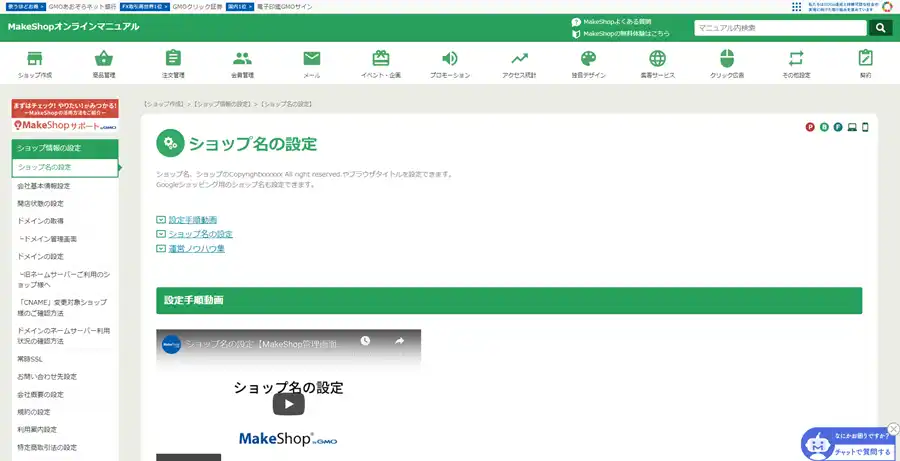Click the YouTube play button
The height and width of the screenshot is (461, 900).
click(289, 404)
